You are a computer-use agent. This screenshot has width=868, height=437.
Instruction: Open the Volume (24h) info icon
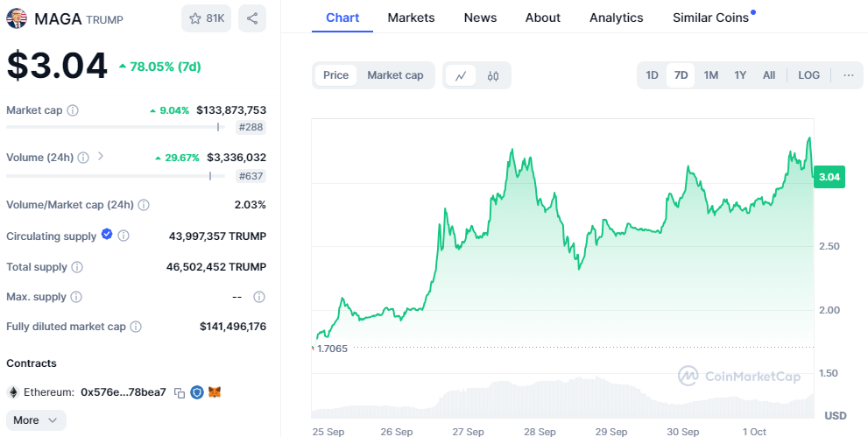tap(83, 158)
